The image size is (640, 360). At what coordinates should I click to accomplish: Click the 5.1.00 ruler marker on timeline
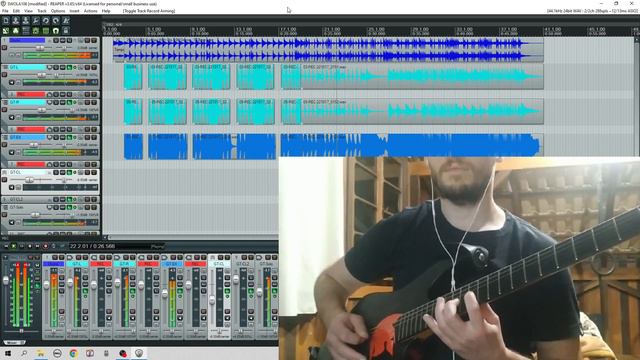pos(154,30)
